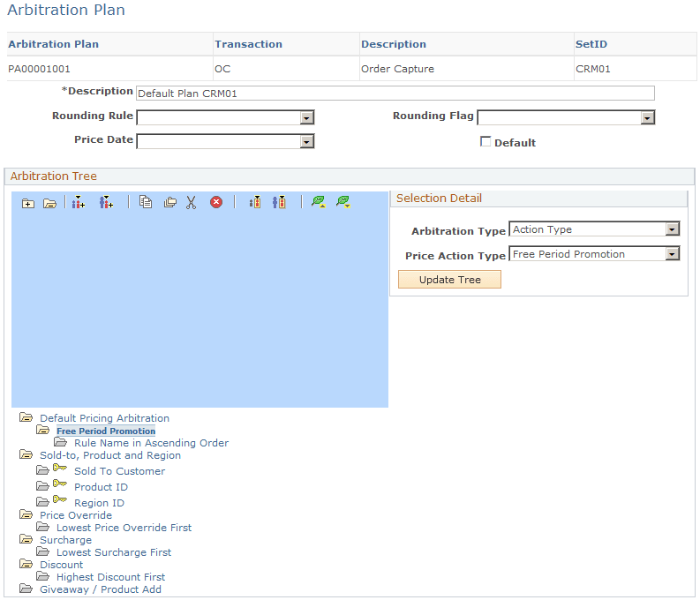Open the Rounding Rule dropdown
Viewport: 700px width, 600px height.
tap(225, 117)
